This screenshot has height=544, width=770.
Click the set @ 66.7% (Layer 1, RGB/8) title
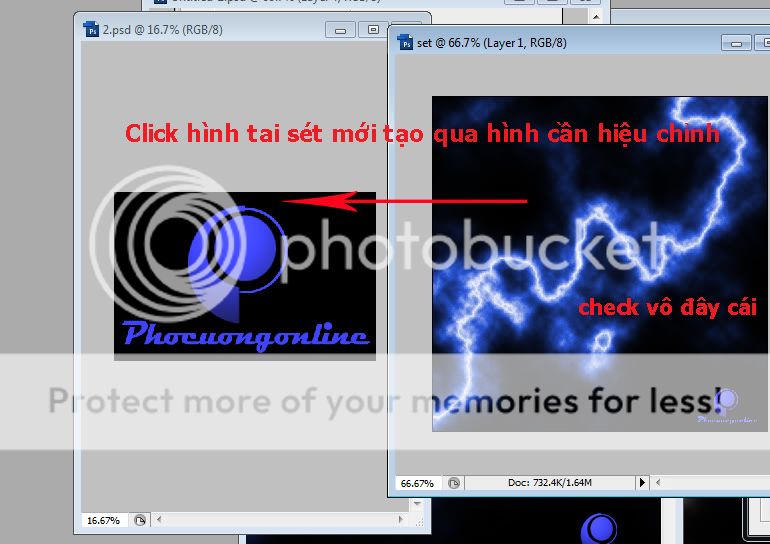[492, 43]
